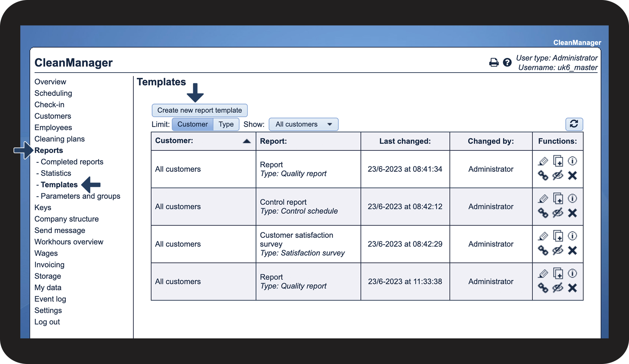The height and width of the screenshot is (364, 629).
Task: Open the Show All customers dropdown
Action: point(303,124)
